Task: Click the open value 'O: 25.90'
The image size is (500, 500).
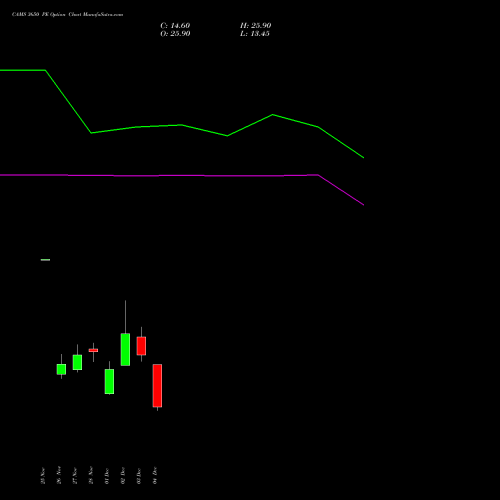Action: point(175,34)
